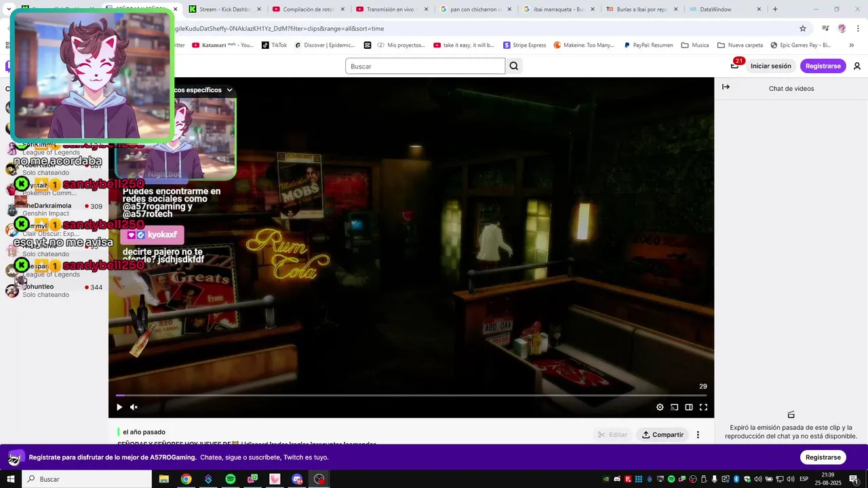Open the Chrome profile avatar
This screenshot has height=488, width=868.
(842, 28)
